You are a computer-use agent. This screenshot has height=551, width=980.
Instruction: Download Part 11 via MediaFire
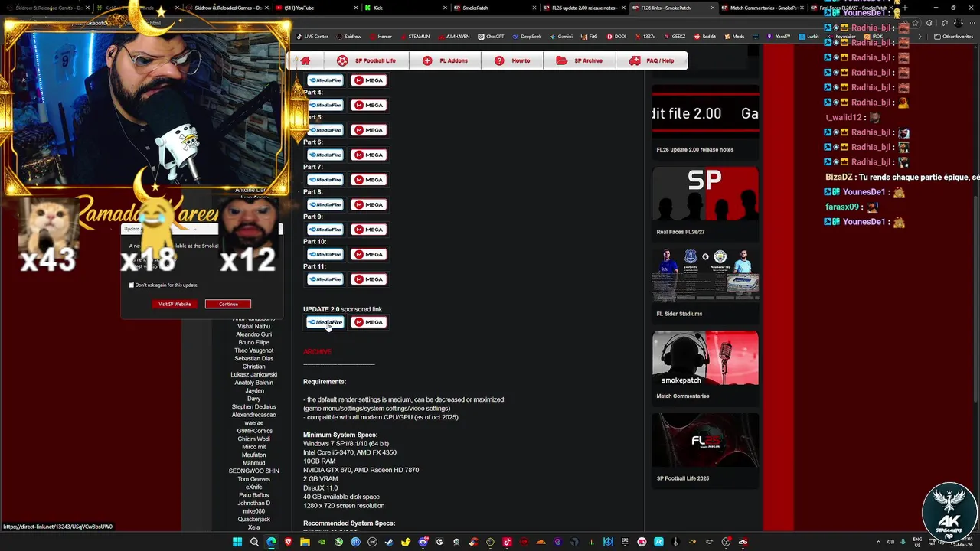point(325,279)
